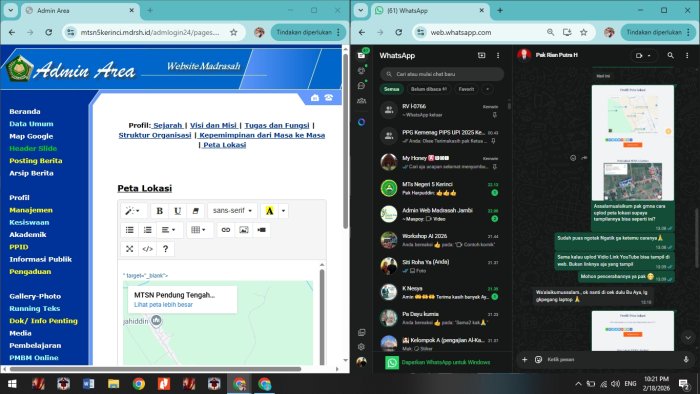The width and height of the screenshot is (700, 394).
Task: Open WhatsApp chat list menu dots
Action: pos(498,55)
